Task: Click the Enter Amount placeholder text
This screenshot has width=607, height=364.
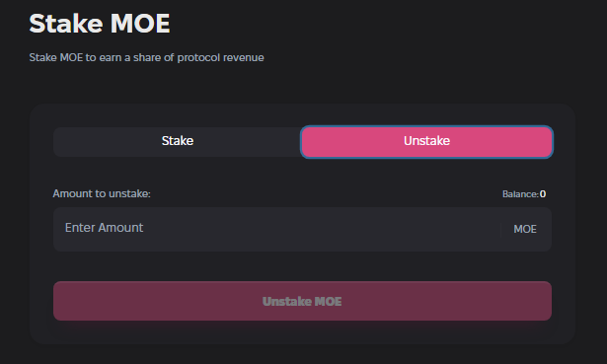Action: 105,228
